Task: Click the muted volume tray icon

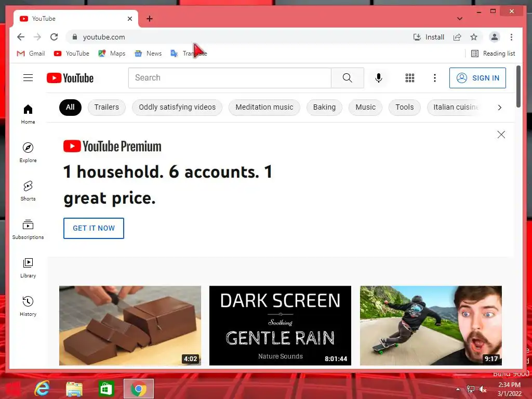Action: tap(483, 389)
